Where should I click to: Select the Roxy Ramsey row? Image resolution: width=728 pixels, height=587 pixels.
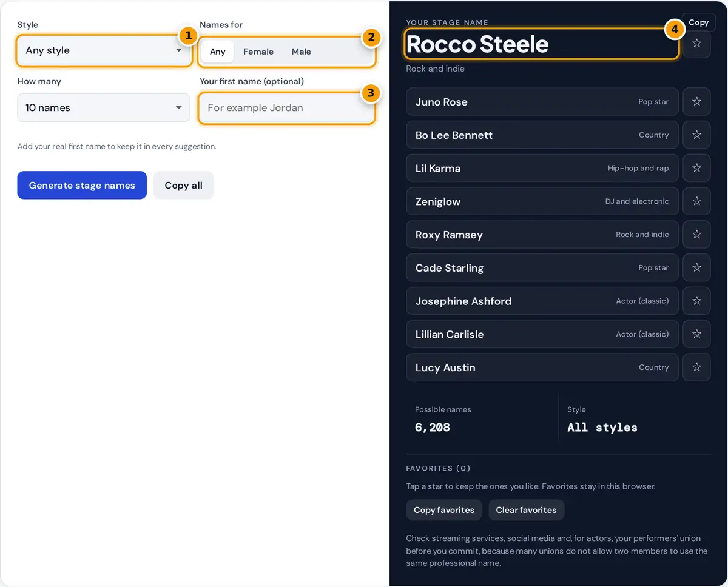[x=542, y=234]
